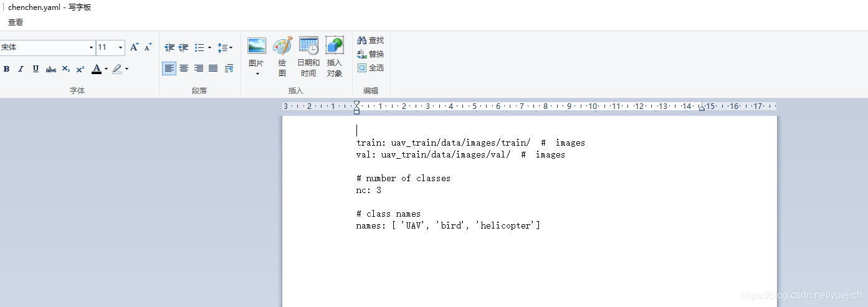The image size is (868, 307).
Task: Click the '# number of classes' comment
Action: click(x=403, y=178)
